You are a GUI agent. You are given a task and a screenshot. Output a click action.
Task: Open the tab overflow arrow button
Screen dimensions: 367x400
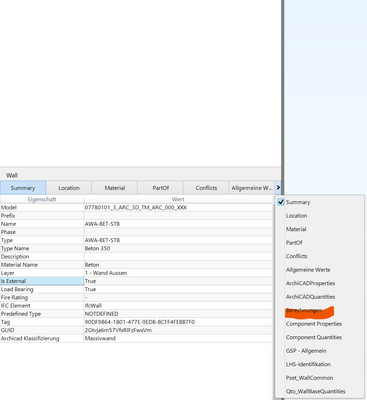click(278, 188)
